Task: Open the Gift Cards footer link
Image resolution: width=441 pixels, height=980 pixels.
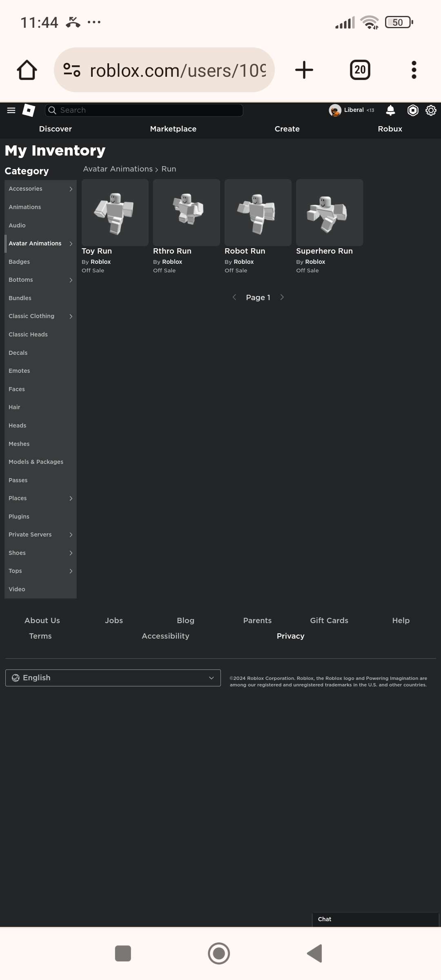Action: (x=329, y=621)
